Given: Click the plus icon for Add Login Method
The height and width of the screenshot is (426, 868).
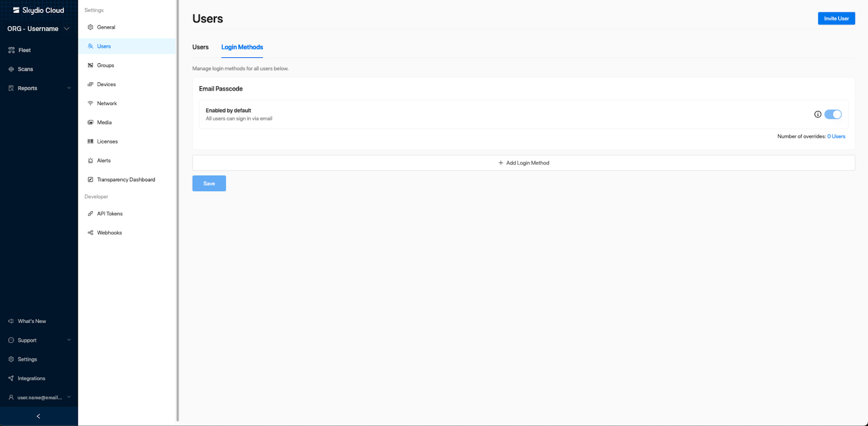Looking at the screenshot, I should coord(501,163).
